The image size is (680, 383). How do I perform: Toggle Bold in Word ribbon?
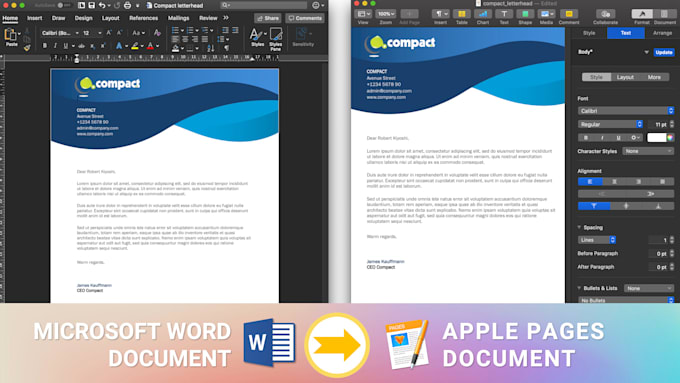pos(45,46)
